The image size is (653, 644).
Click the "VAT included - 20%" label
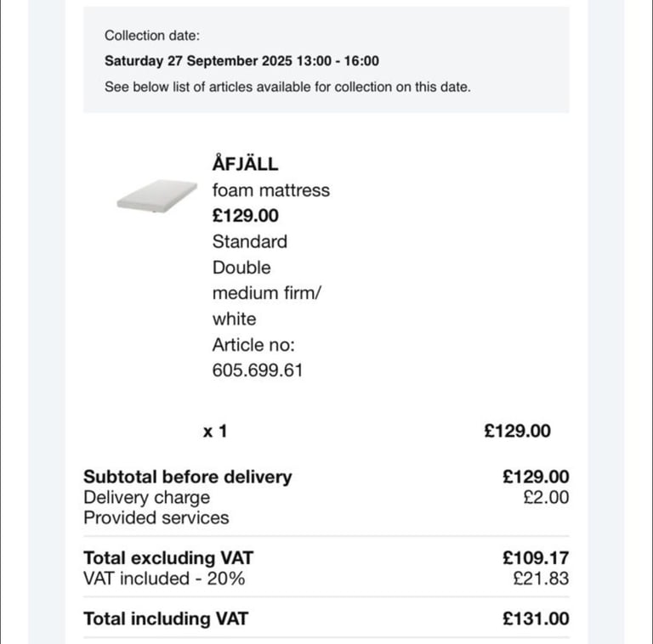[165, 579]
